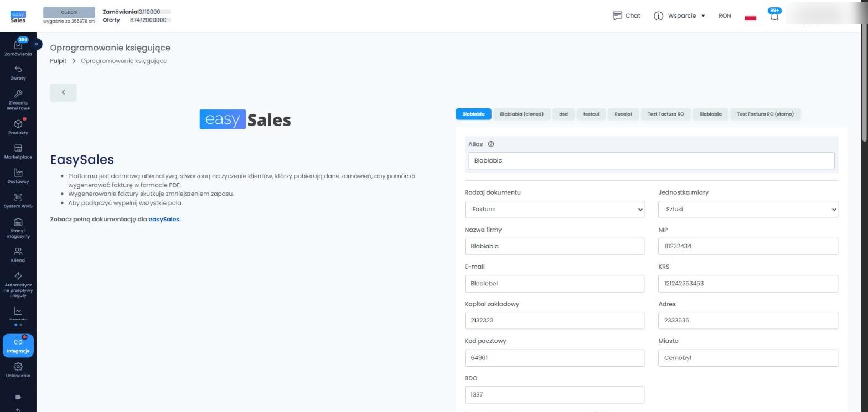This screenshot has width=868, height=412.
Task: Expand the sidebar with double-chevron button
Action: coord(37,44)
